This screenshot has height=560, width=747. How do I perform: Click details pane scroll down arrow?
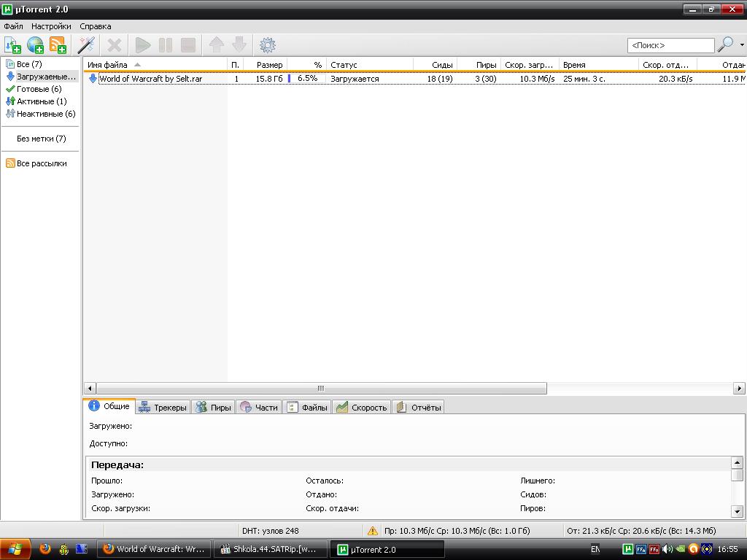click(737, 512)
